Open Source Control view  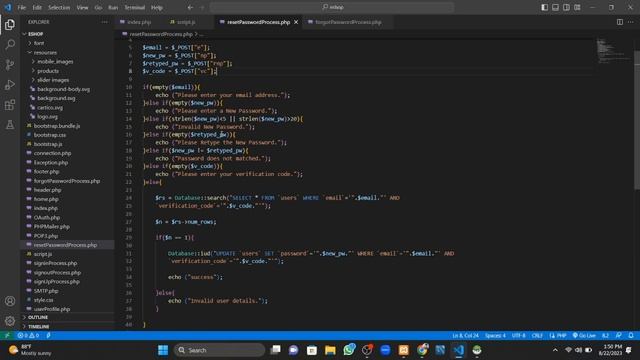[x=10, y=64]
